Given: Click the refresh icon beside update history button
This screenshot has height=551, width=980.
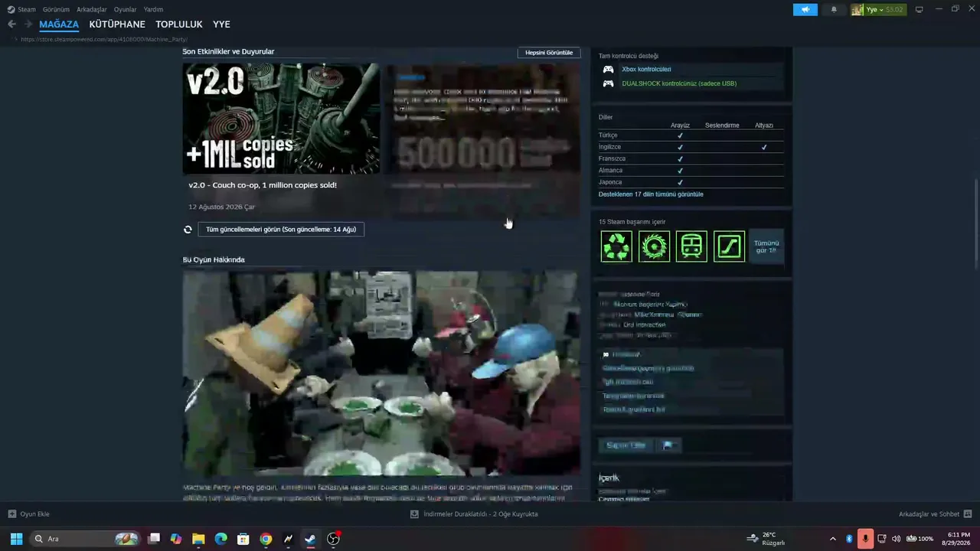Looking at the screenshot, I should (188, 230).
